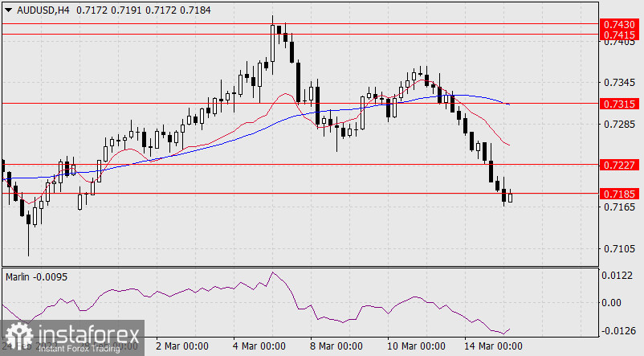Click the -0.0126 value on Marlin scale

pos(618,330)
